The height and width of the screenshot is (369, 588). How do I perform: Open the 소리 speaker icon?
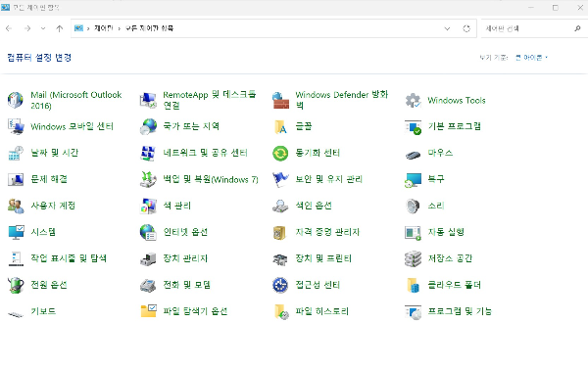[x=413, y=206]
